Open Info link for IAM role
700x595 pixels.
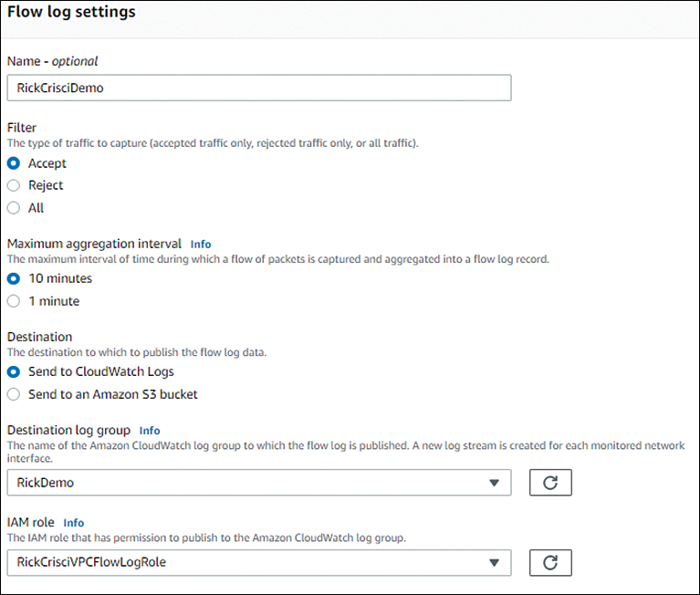74,523
